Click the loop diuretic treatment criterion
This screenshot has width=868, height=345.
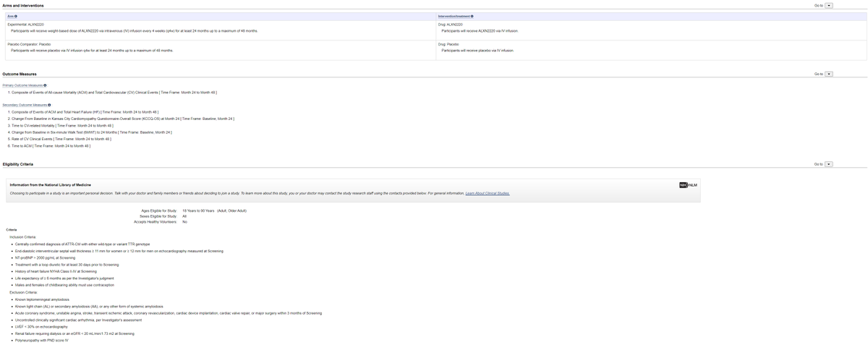(67, 265)
